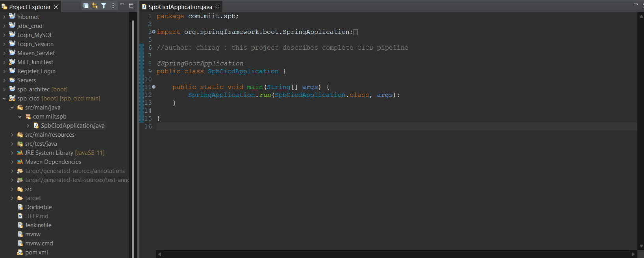Select the Servers folder icon

tap(12, 80)
